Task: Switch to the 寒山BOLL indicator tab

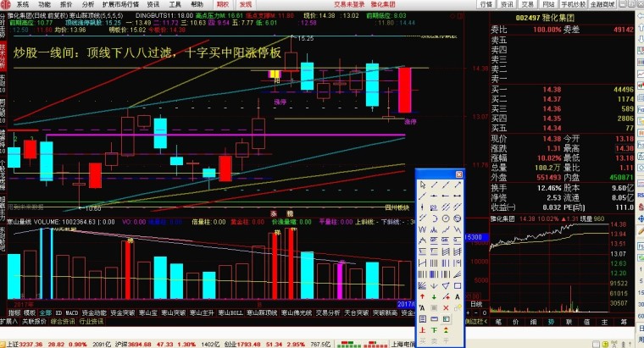Action: click(x=230, y=312)
